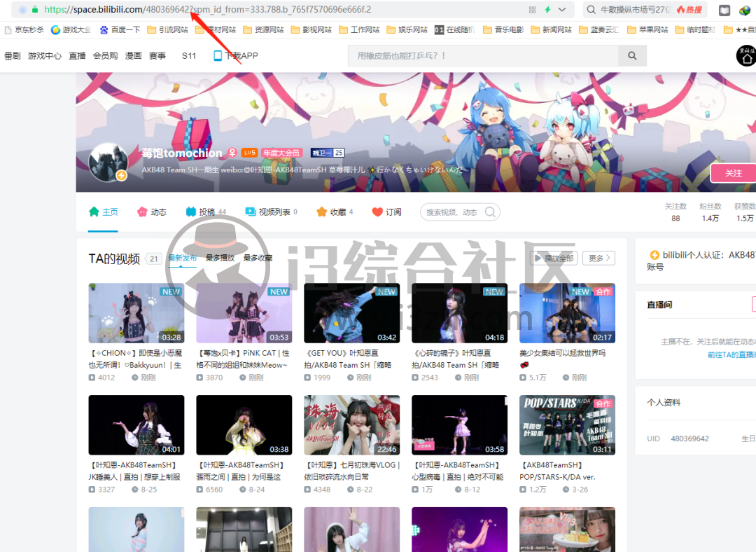Open 游戏中心 in the top navigation
Image resolution: width=756 pixels, height=552 pixels.
[x=45, y=56]
